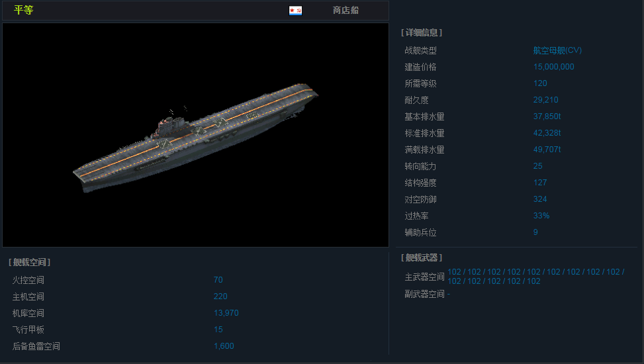This screenshot has height=364, width=644.
Task: Click the aircraft carrier preview image
Action: 196,135
